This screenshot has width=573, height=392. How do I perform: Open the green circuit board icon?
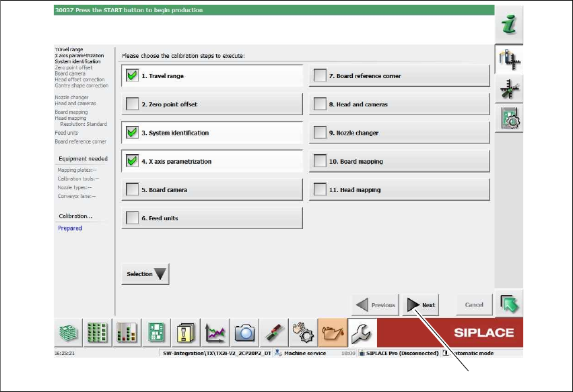156,333
